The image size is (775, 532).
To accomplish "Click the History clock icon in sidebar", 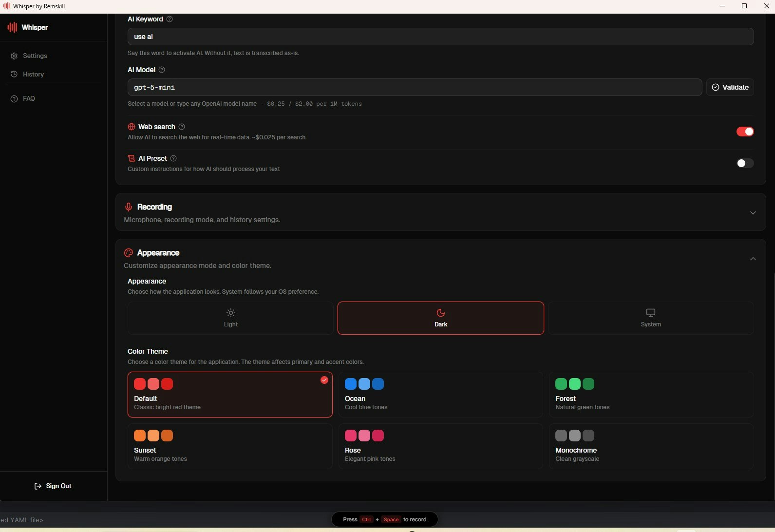I will coord(14,74).
